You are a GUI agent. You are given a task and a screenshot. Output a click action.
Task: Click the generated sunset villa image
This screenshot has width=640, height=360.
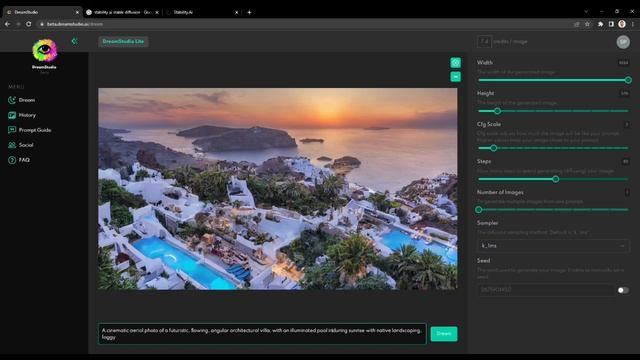pos(278,189)
